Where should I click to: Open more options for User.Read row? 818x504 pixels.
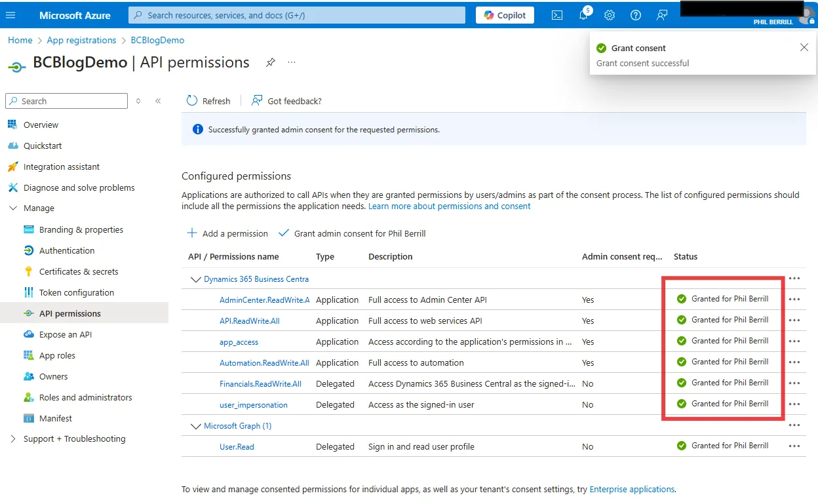(794, 446)
